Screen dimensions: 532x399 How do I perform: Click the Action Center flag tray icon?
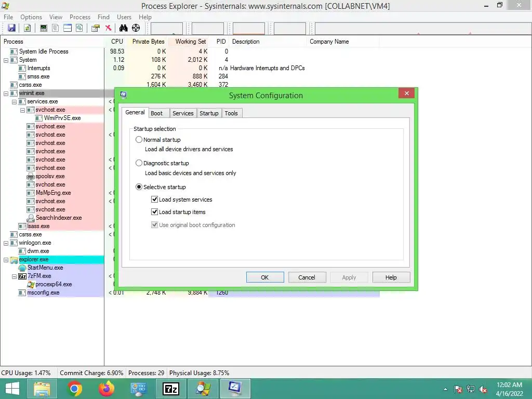pos(458,389)
